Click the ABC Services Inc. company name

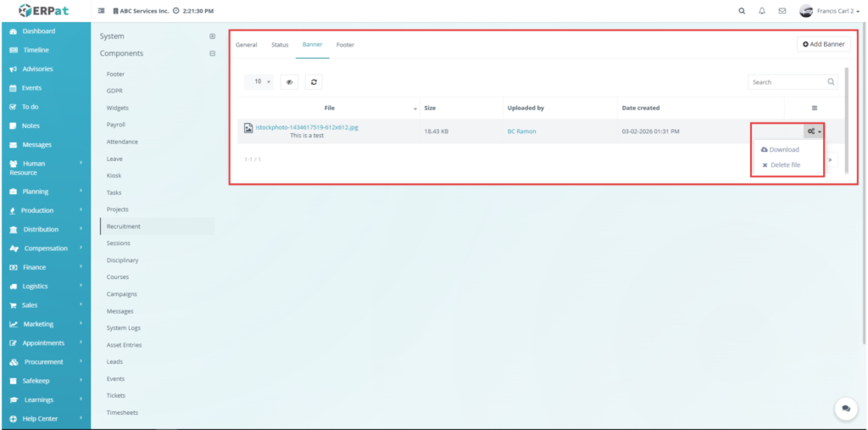(x=144, y=10)
